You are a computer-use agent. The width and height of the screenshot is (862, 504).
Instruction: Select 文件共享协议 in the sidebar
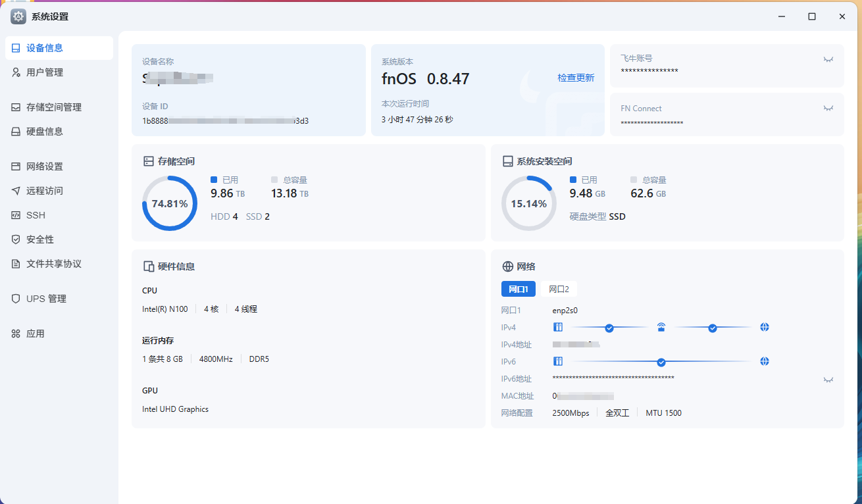point(59,264)
